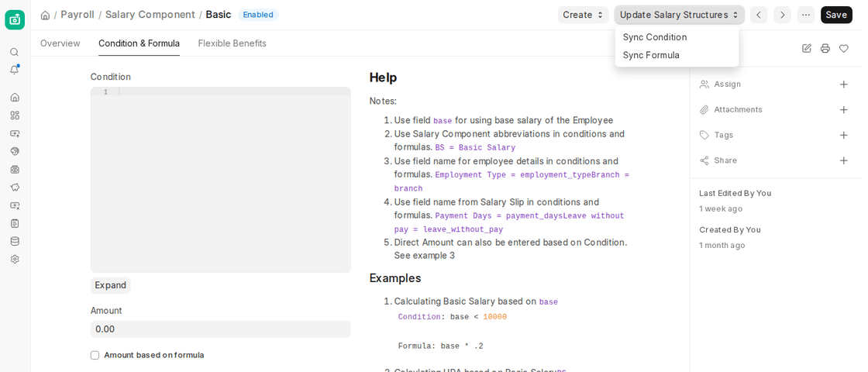Open the sidebar piggy bank icon
Viewport: 868px width, 372px height.
(15, 187)
